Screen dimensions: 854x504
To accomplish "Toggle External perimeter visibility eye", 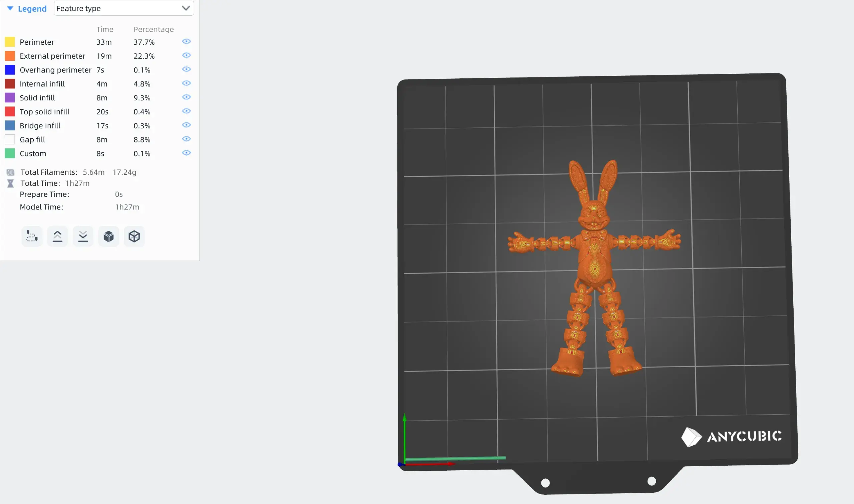I will pyautogui.click(x=186, y=55).
